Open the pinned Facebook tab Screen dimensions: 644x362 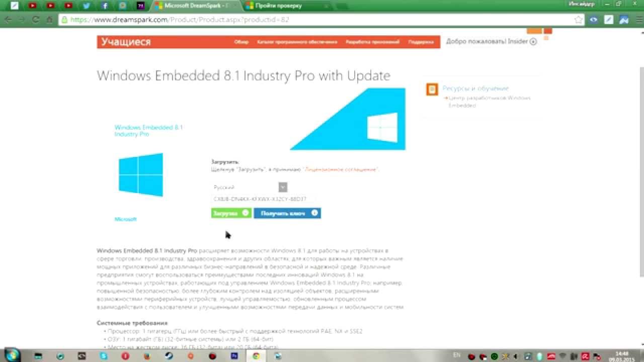tap(105, 6)
